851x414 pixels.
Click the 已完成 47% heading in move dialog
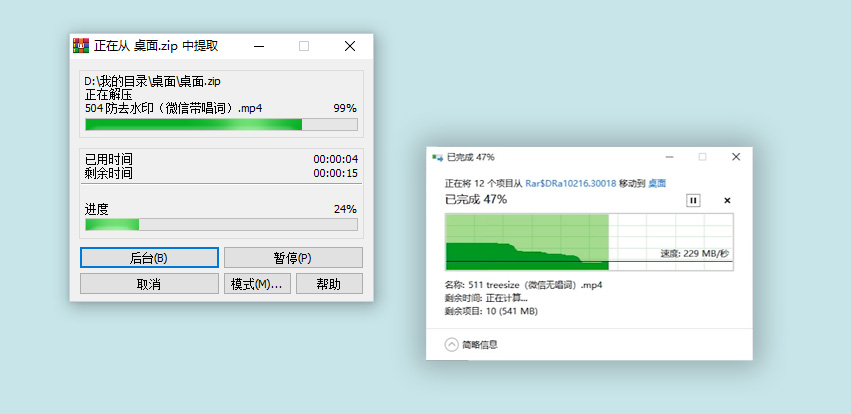476,199
